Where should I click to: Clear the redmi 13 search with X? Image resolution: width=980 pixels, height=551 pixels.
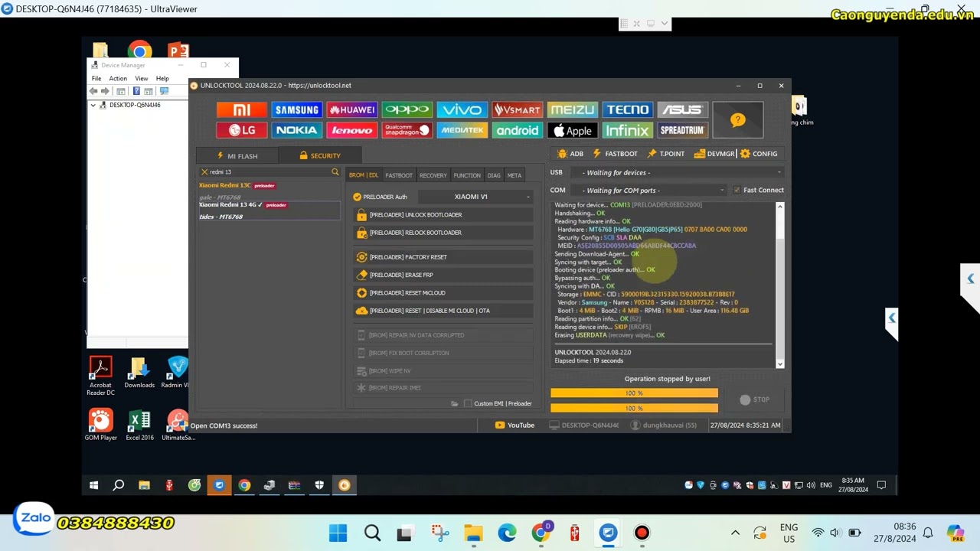pos(204,172)
